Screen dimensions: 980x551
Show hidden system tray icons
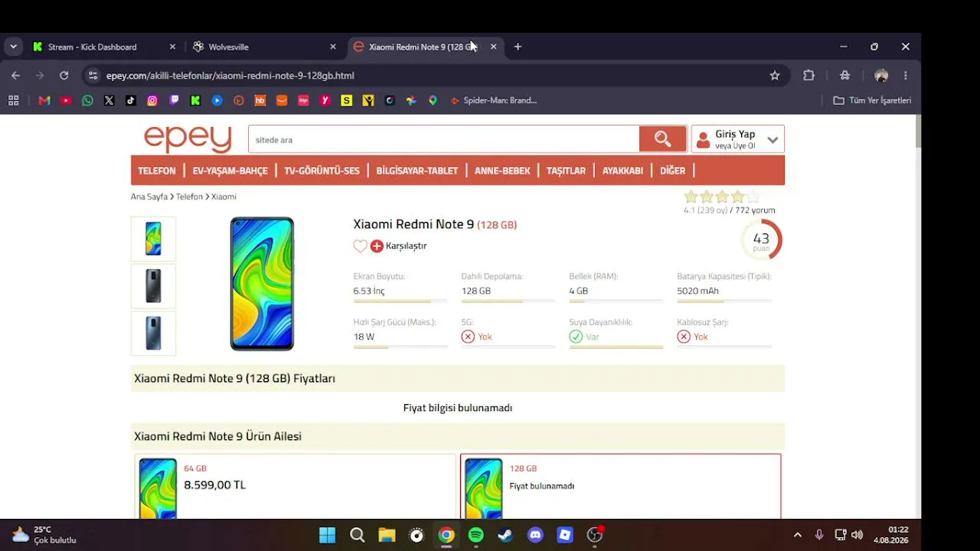(798, 535)
